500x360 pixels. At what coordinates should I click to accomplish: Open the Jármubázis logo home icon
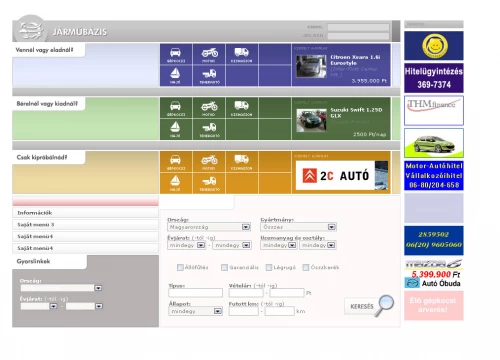31,30
